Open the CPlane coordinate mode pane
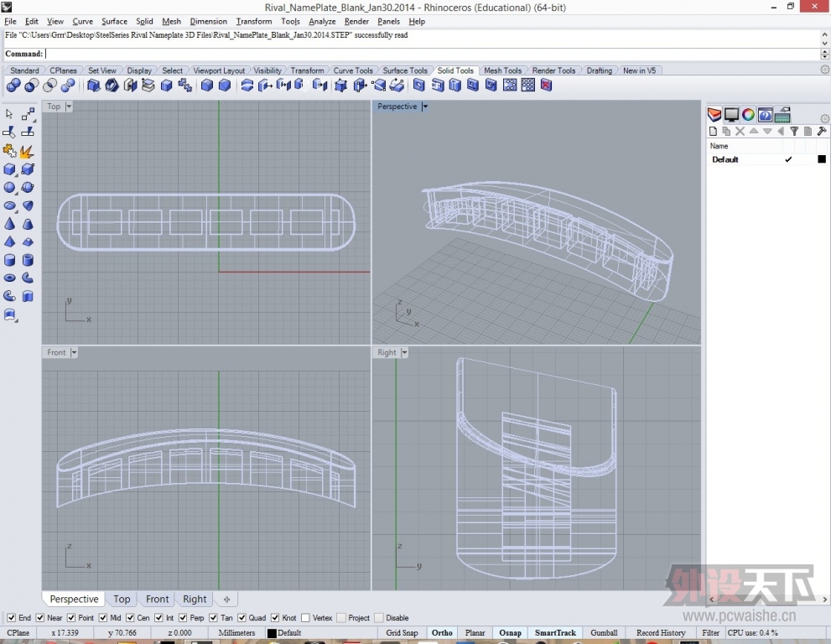831x644 pixels. [x=18, y=632]
